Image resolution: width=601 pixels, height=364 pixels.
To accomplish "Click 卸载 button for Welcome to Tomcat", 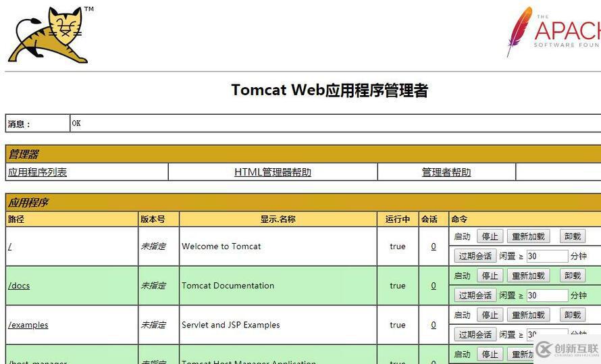I will click(573, 236).
